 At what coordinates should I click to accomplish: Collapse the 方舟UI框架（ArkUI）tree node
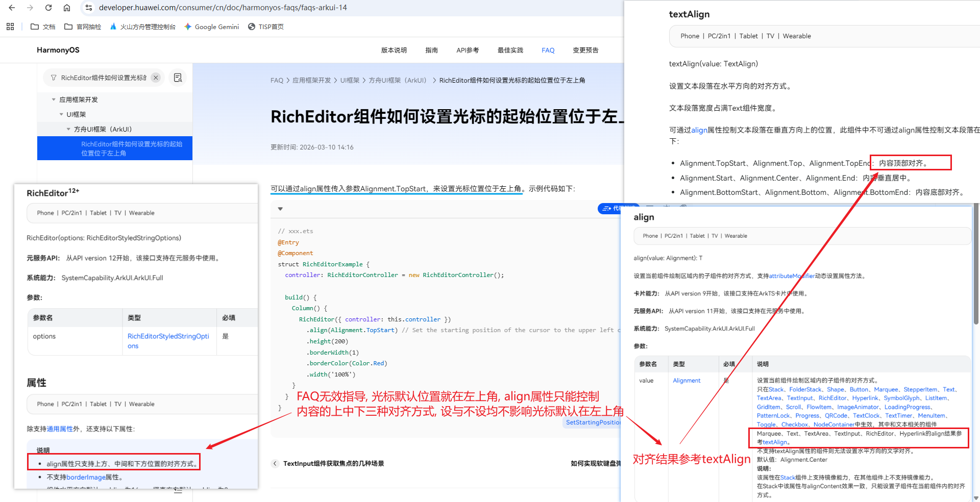[x=68, y=129]
